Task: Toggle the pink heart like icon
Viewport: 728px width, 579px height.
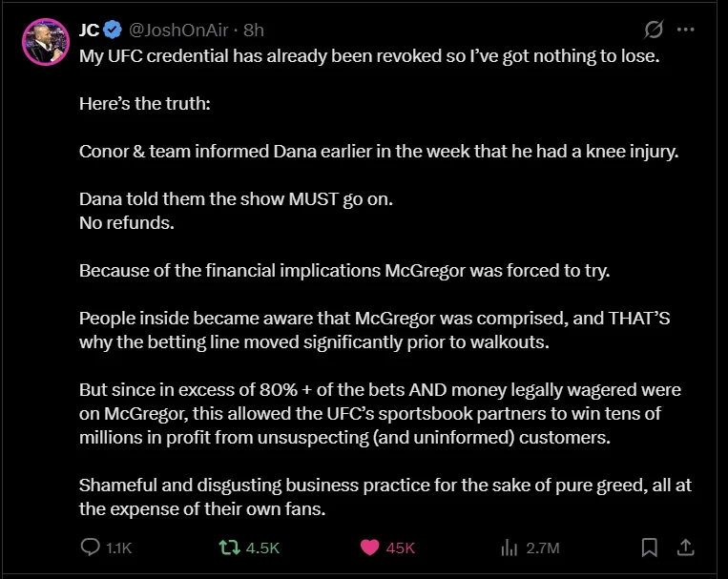Action: (x=369, y=548)
